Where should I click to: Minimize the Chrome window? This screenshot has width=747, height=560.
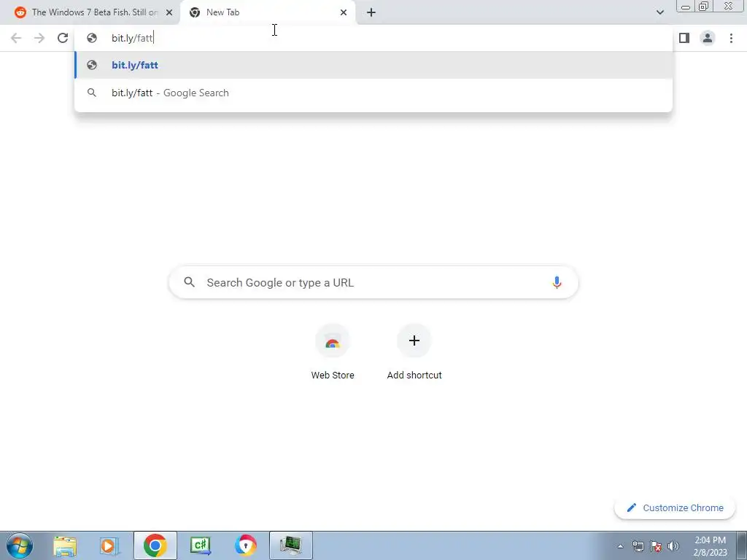coord(686,7)
